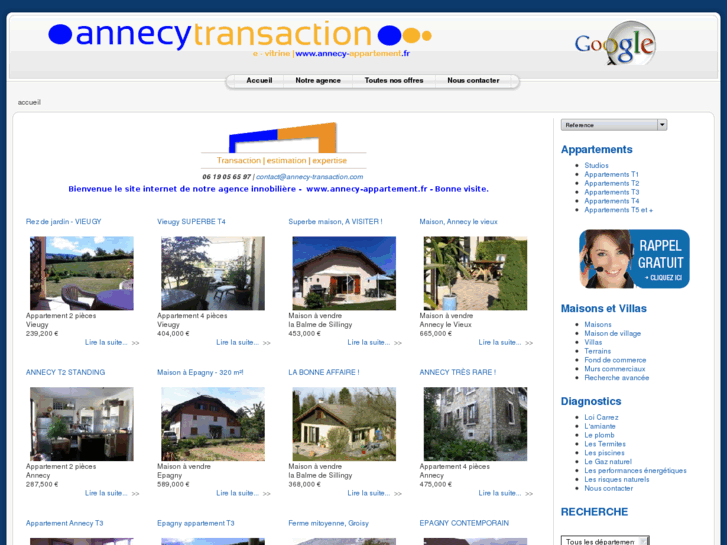Viewport: 727px width, 545px height.
Task: Open Superbe maison, A VISITER listing title
Action: click(335, 222)
